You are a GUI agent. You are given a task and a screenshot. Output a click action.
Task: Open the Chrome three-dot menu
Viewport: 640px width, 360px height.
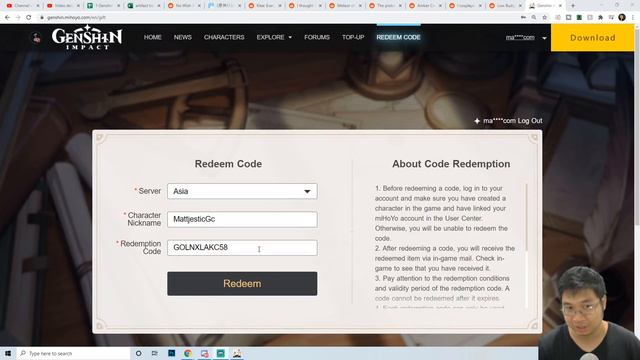point(633,18)
